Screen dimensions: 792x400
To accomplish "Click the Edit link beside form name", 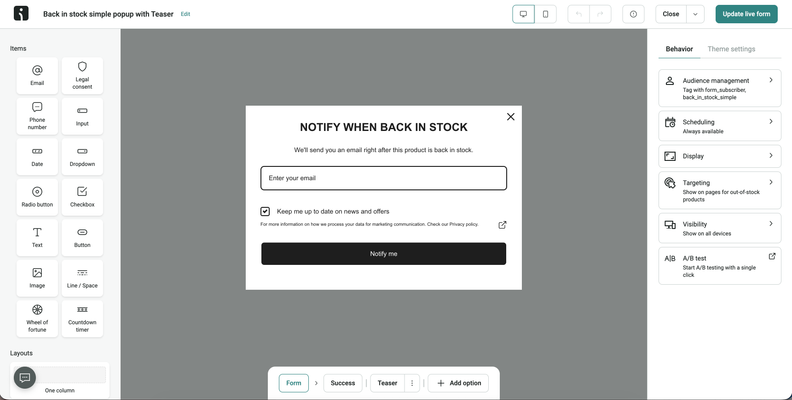I will click(x=185, y=14).
